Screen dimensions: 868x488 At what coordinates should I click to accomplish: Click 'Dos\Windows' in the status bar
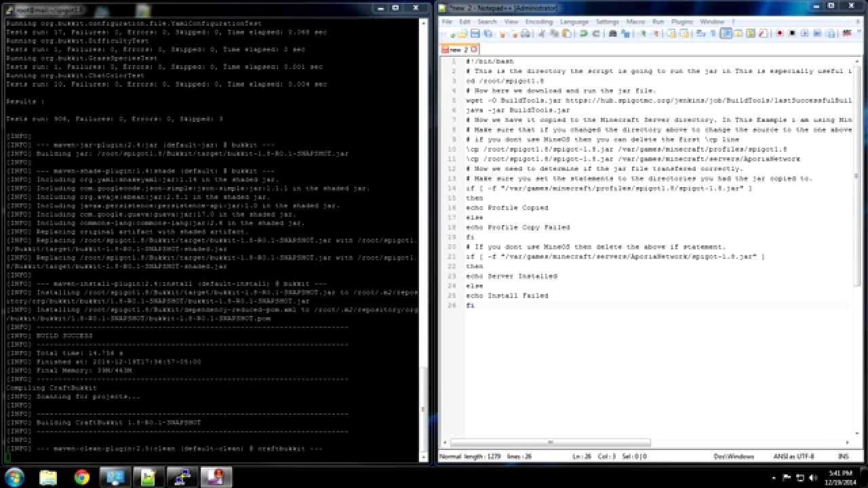click(734, 457)
